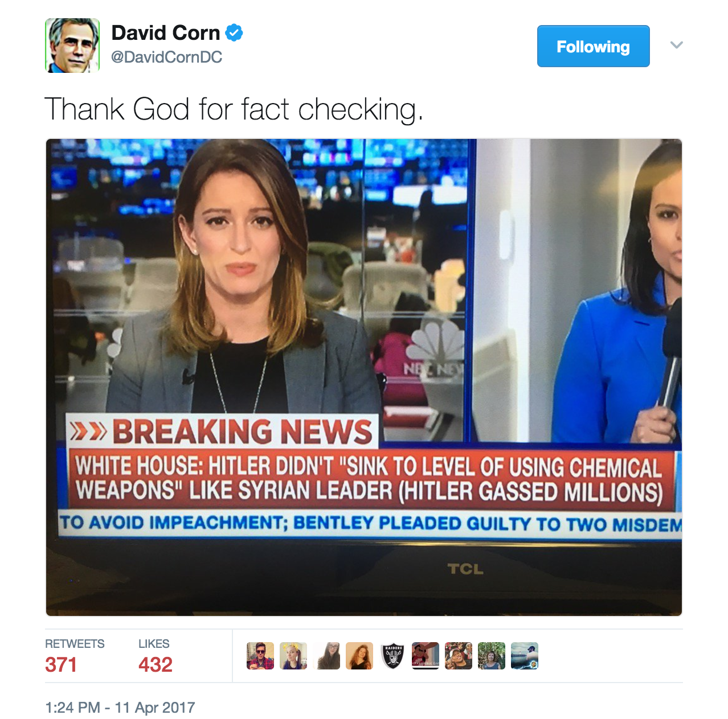Image resolution: width=728 pixels, height=719 pixels.
Task: View the 371 retweets list
Action: point(75,656)
